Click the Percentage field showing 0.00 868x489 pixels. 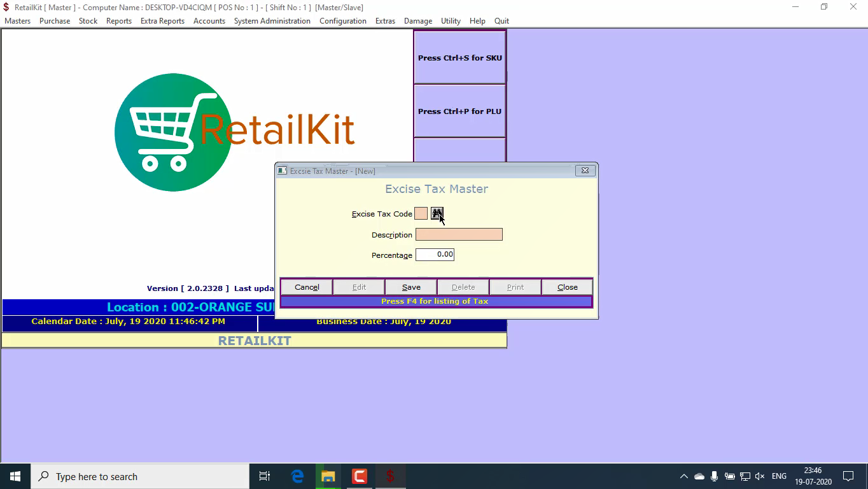coord(435,255)
